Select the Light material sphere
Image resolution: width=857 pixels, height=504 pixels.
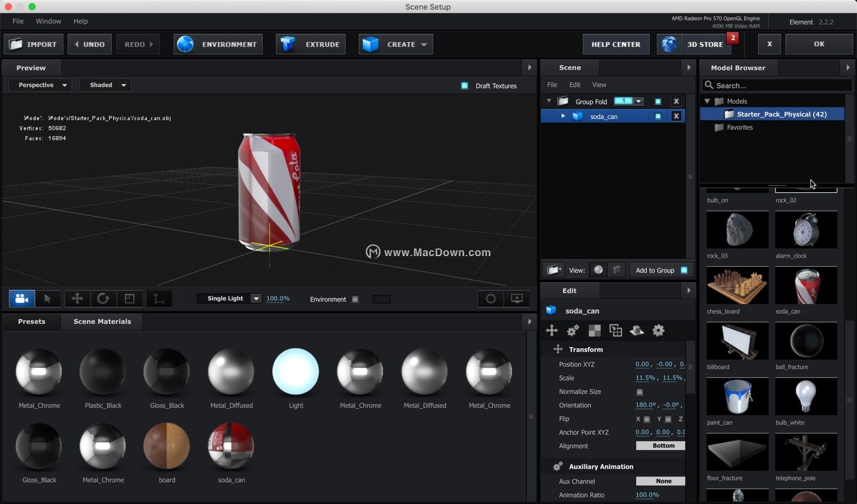click(x=295, y=371)
